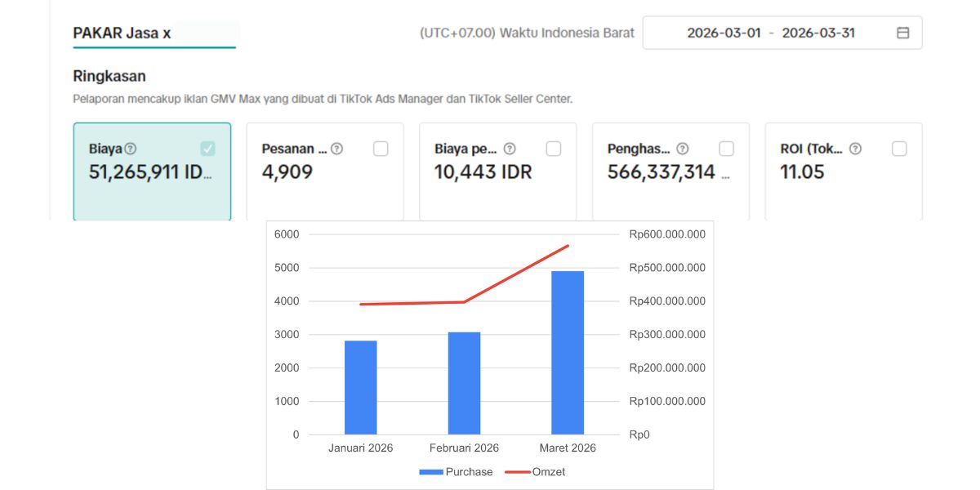The image size is (980, 490).
Task: Click the end date 2026-03-31 field
Action: pyautogui.click(x=818, y=33)
